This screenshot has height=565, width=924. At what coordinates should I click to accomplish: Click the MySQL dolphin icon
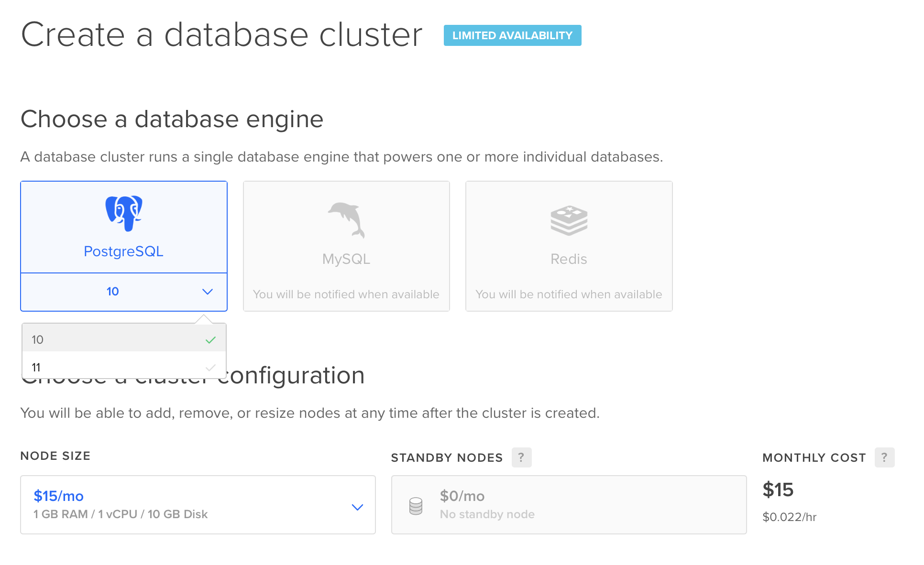coord(346,220)
